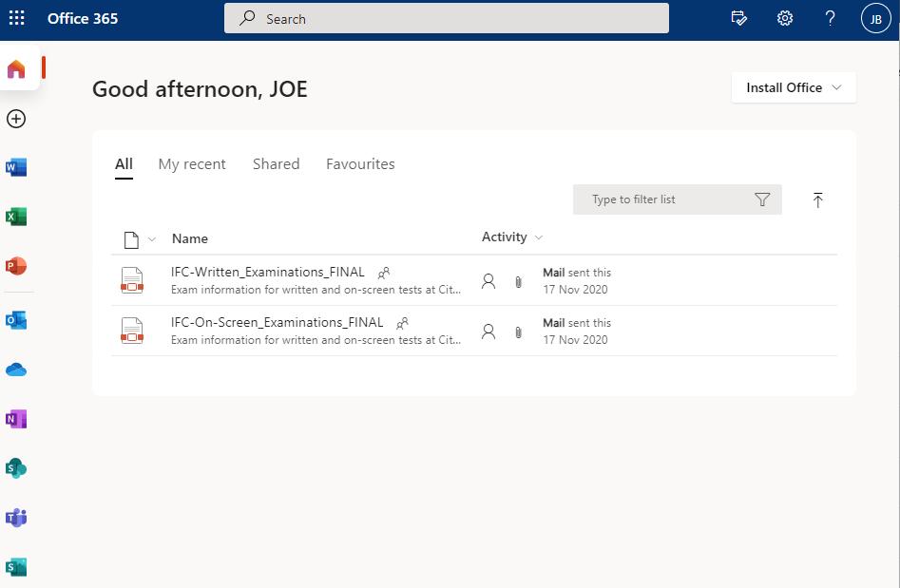The height and width of the screenshot is (588, 900).
Task: Open the app launcher waffle menu
Action: (x=16, y=18)
